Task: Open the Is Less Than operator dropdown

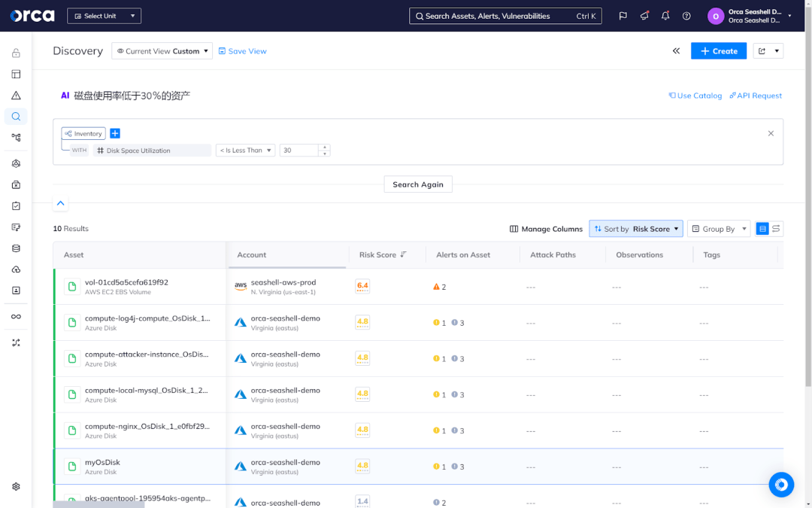Action: pos(245,151)
